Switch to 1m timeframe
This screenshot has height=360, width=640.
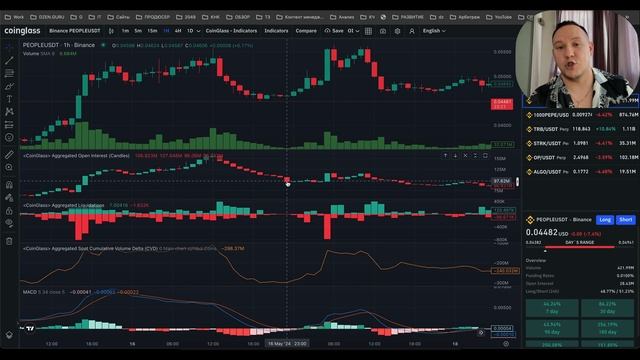125,31
